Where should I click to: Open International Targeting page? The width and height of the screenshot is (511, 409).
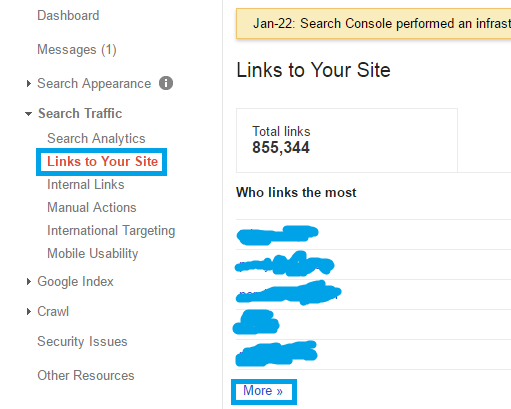[x=111, y=231]
